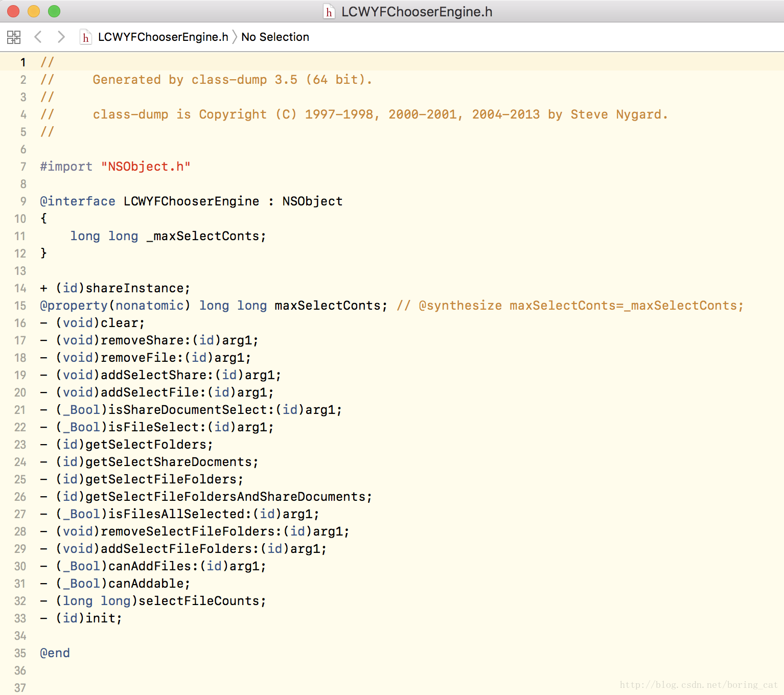The height and width of the screenshot is (695, 784).
Task: Click title bar document proxy icon
Action: coord(329,11)
